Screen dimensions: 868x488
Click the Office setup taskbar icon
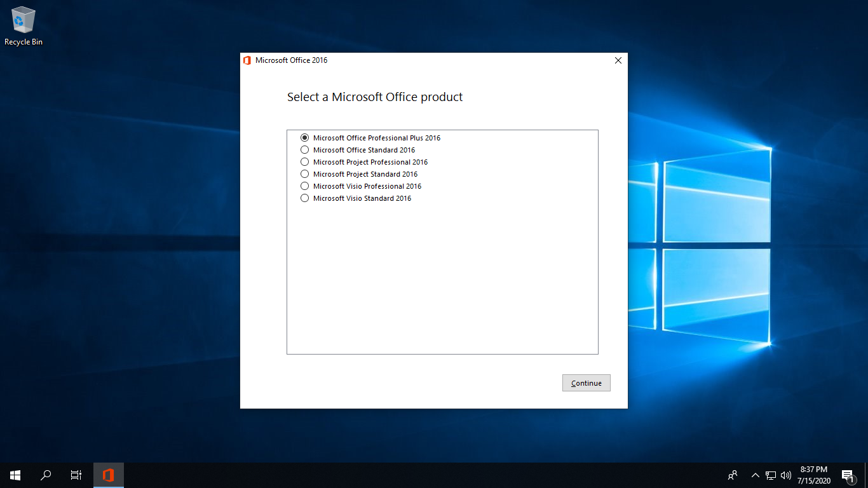pyautogui.click(x=109, y=475)
